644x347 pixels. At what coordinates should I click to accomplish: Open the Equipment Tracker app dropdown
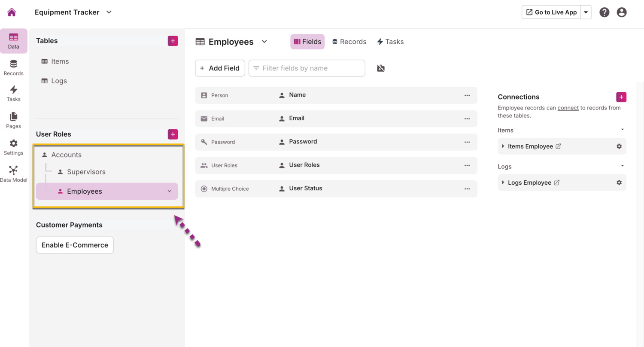point(109,12)
